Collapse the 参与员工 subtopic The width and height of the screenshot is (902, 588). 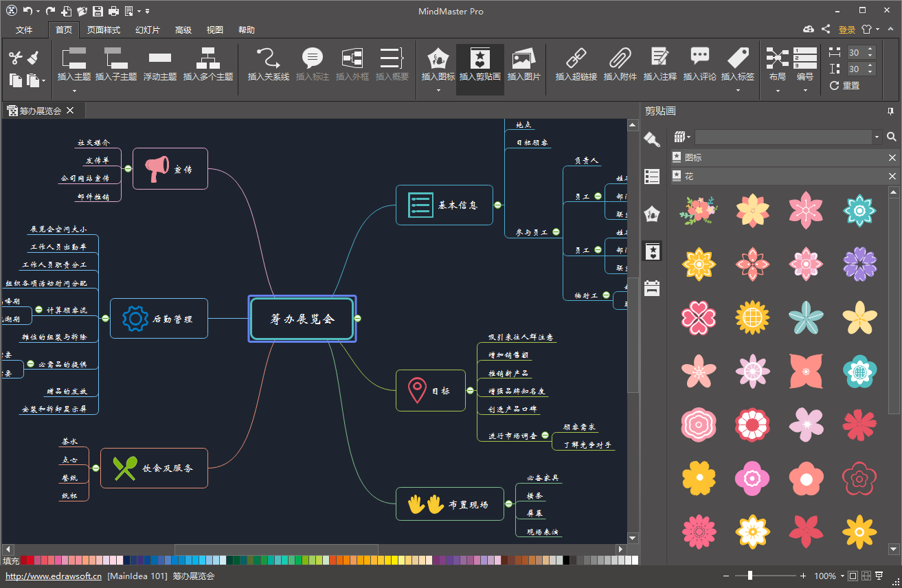(555, 232)
